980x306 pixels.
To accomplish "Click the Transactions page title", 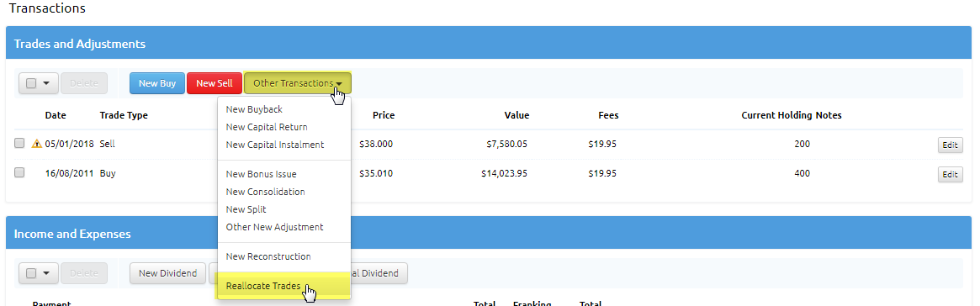I will click(x=47, y=8).
